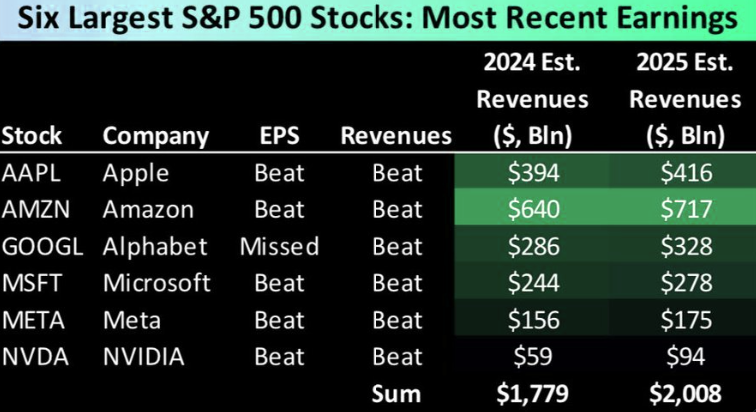This screenshot has width=756, height=412.
Task: Click the META ticker symbol
Action: [x=31, y=320]
